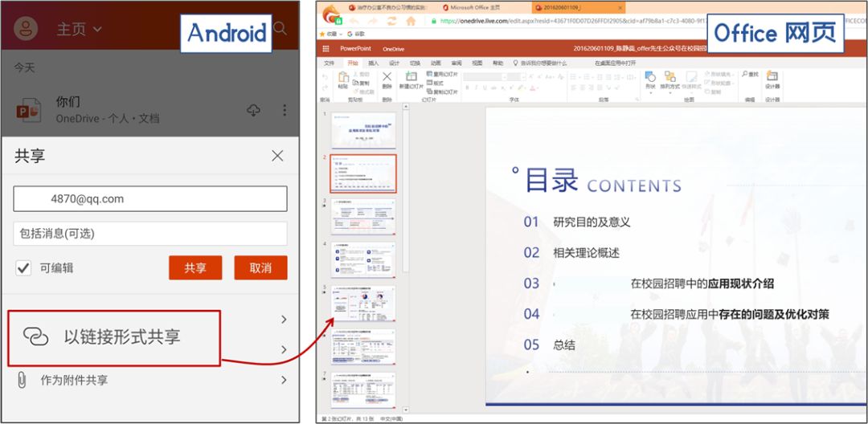Open the 审阅 ribbon tab
This screenshot has height=424, width=868.
point(457,63)
